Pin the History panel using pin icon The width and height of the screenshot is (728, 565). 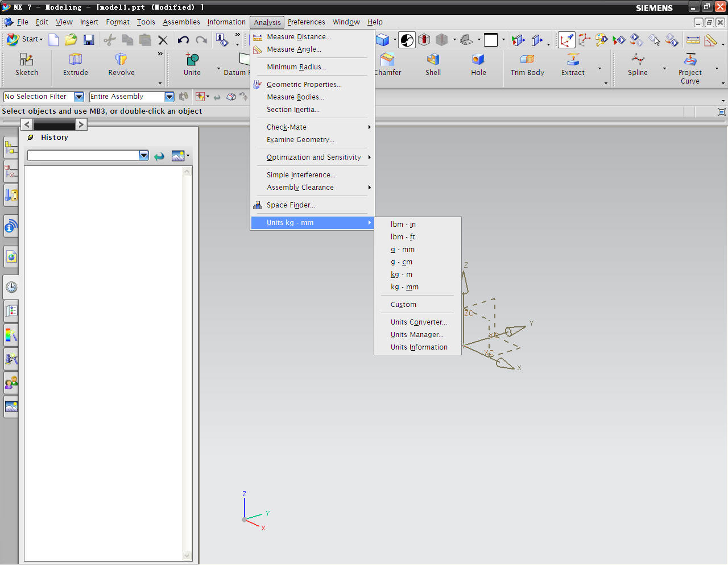pos(30,138)
